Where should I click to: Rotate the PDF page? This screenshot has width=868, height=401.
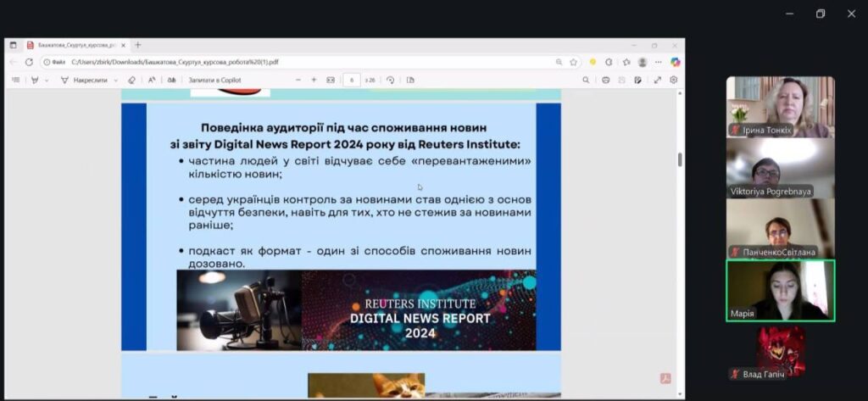[x=390, y=80]
